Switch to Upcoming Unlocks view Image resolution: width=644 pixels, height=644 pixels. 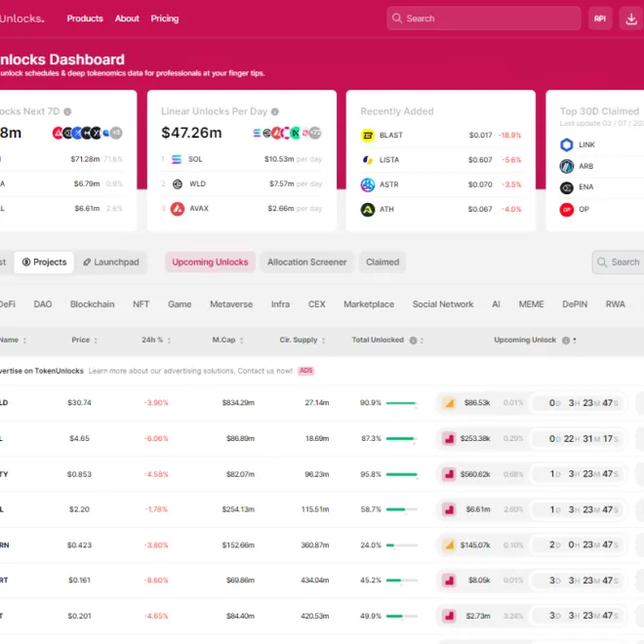pyautogui.click(x=210, y=262)
